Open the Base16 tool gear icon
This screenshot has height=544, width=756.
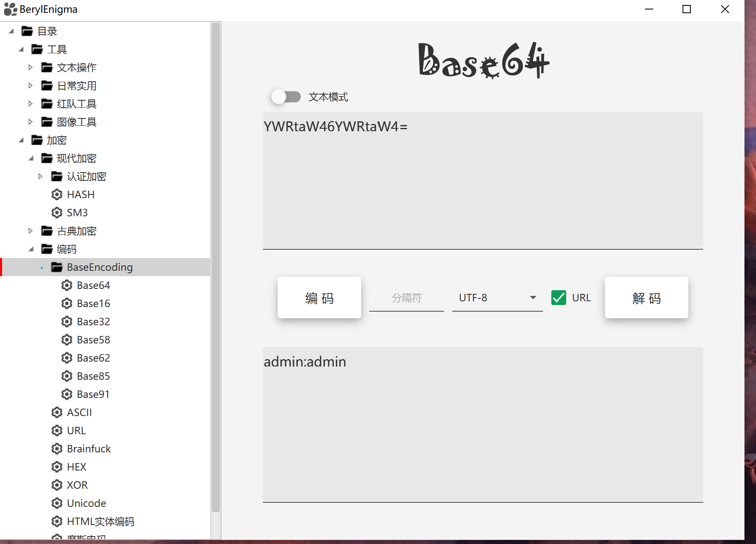(67, 303)
